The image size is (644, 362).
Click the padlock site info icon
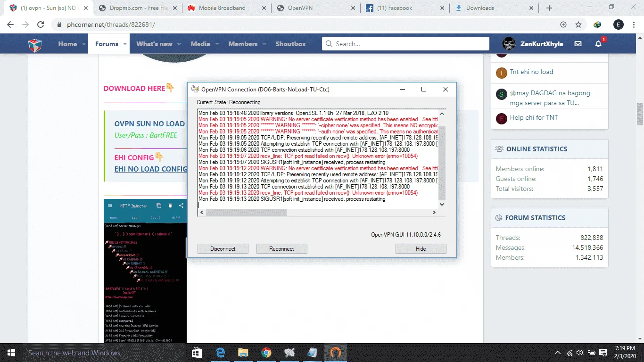(x=59, y=25)
